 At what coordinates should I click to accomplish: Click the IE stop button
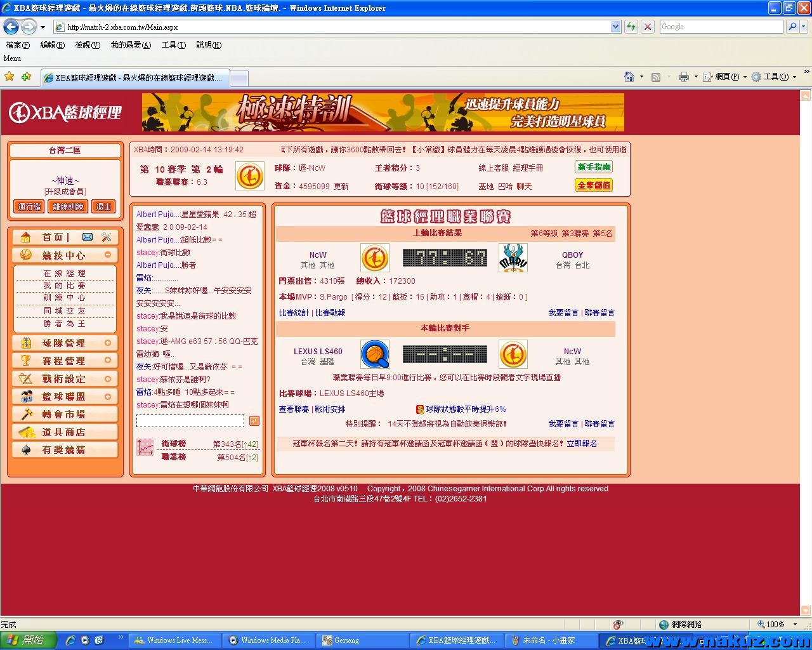pos(648,27)
